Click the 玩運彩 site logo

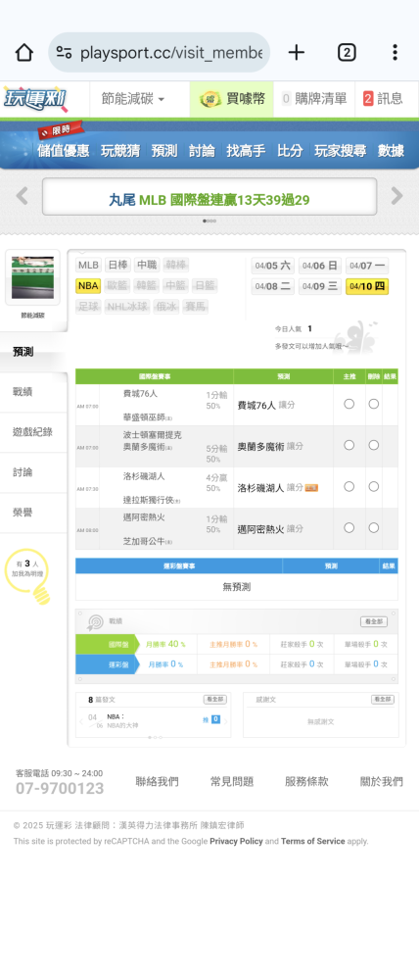click(34, 99)
